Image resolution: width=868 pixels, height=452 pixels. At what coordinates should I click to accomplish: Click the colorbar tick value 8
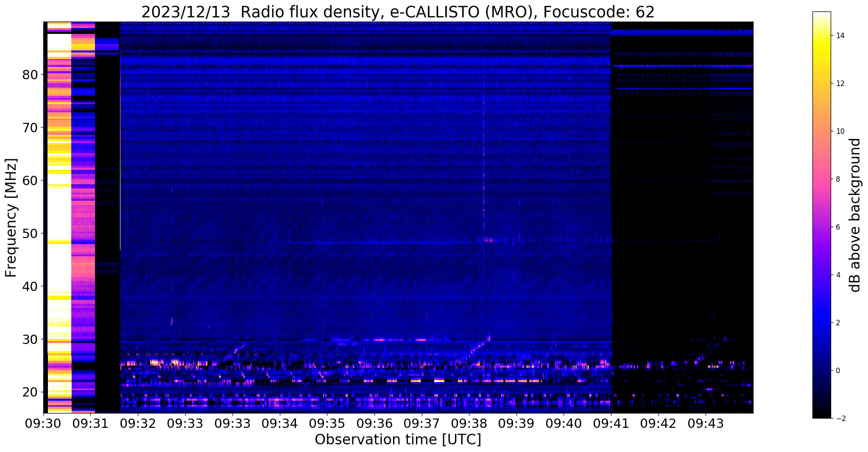tap(837, 179)
